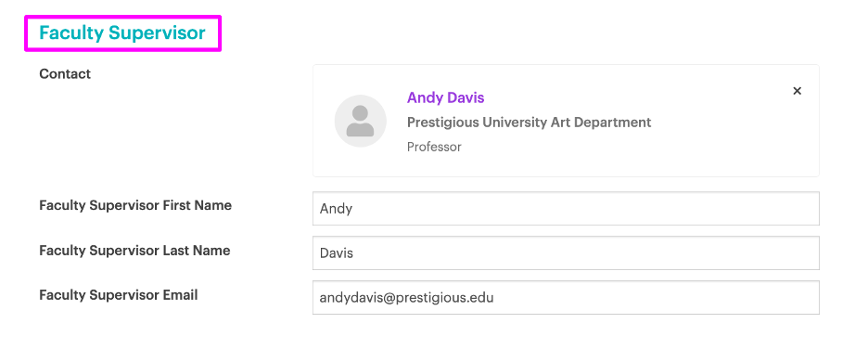Click the Faculty Supervisor First Name label
The width and height of the screenshot is (868, 362).
coord(135,205)
